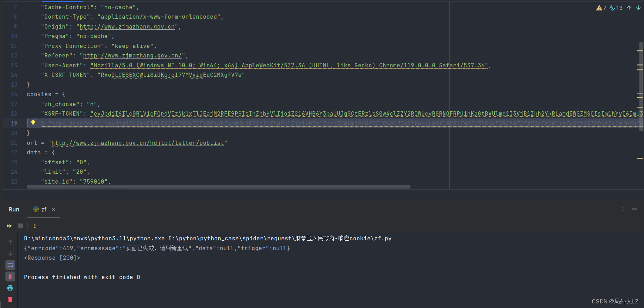
Task: Click the X-CSRF-TOKEN value string
Action: tap(171, 75)
